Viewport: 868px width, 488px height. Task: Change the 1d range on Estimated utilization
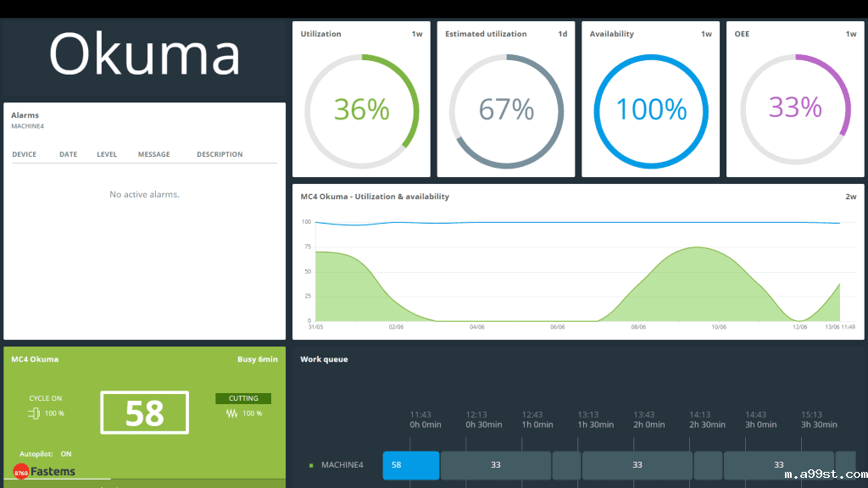coord(562,34)
